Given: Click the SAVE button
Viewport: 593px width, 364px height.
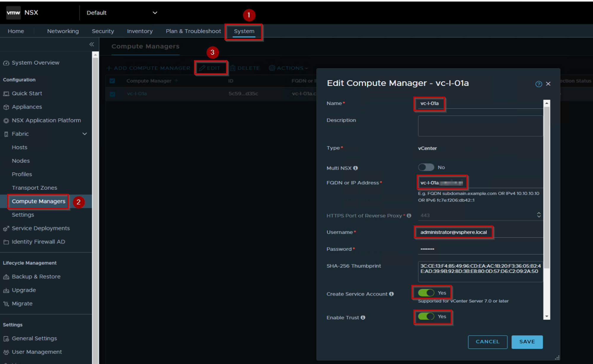Looking at the screenshot, I should click(x=527, y=342).
